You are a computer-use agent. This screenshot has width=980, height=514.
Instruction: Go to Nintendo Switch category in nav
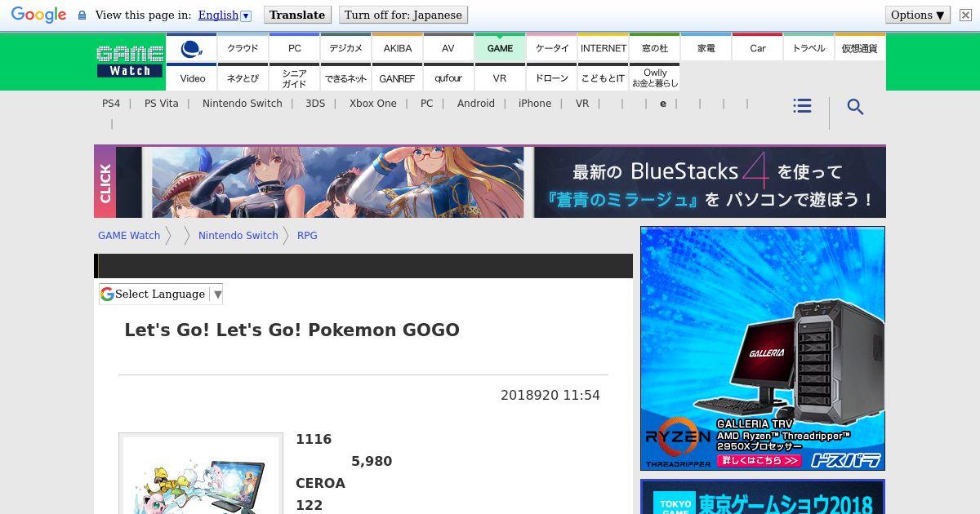coord(243,104)
